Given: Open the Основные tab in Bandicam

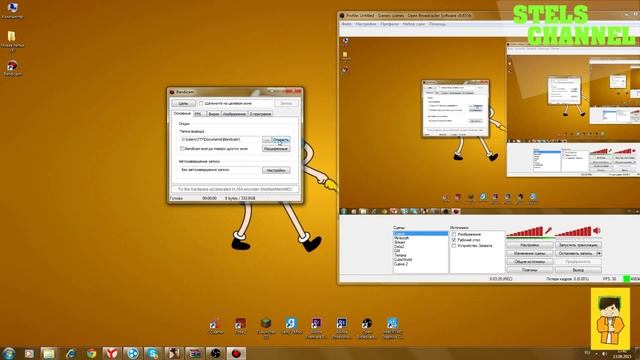Looking at the screenshot, I should [x=182, y=113].
